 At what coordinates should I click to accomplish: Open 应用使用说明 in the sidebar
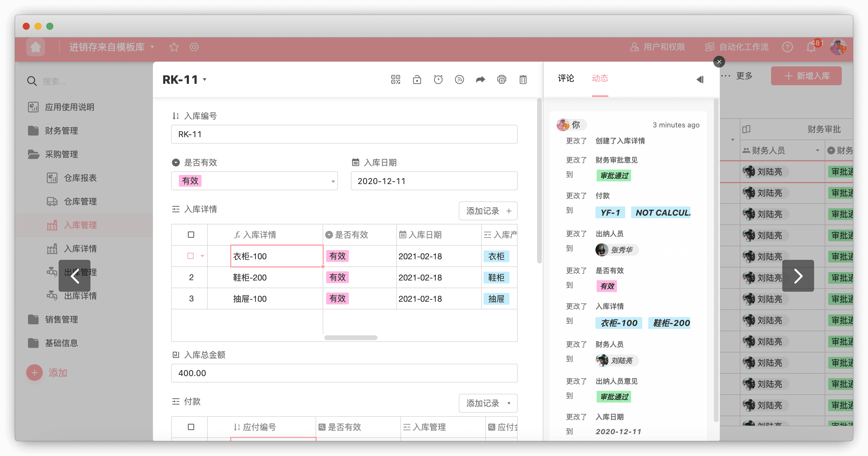click(61, 107)
